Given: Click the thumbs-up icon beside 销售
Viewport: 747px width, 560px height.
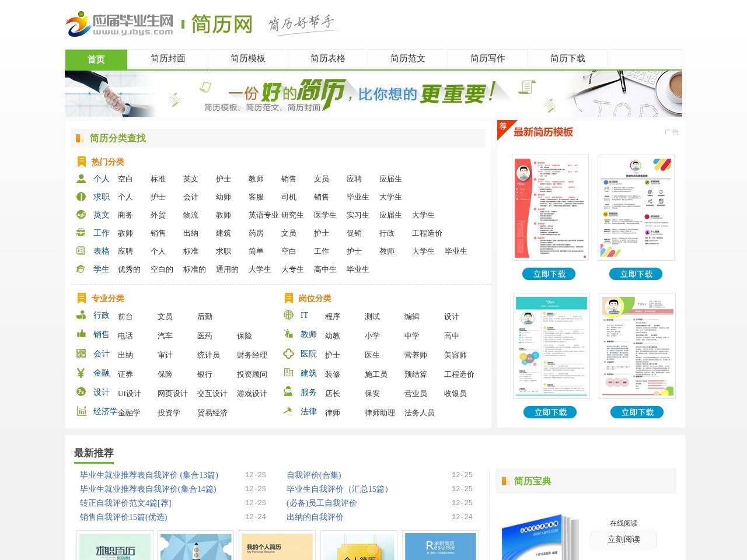Looking at the screenshot, I should coord(81,334).
